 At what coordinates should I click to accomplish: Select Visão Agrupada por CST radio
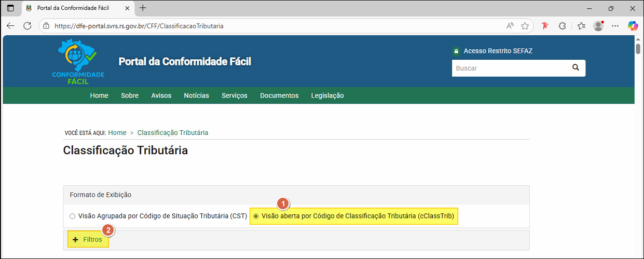point(72,216)
